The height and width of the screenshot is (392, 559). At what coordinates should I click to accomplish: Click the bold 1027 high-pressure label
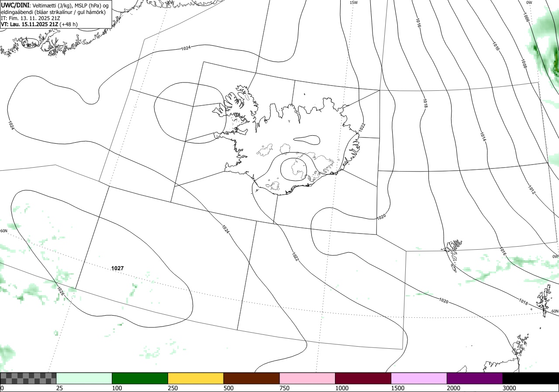click(x=117, y=268)
